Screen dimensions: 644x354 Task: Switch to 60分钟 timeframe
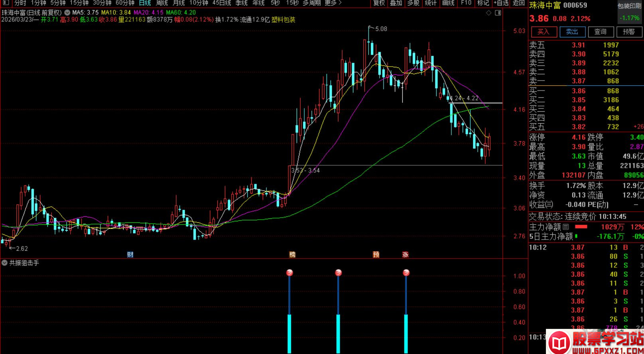pyautogui.click(x=125, y=3)
